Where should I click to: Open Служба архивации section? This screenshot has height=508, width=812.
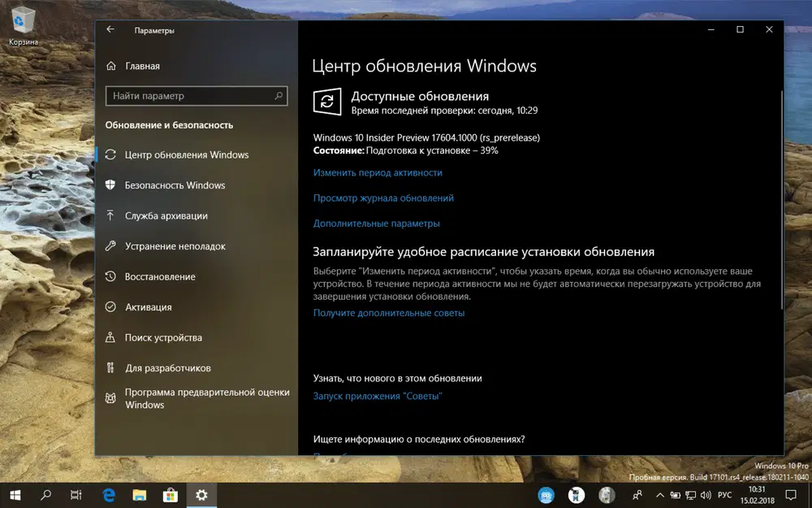[x=197, y=215]
